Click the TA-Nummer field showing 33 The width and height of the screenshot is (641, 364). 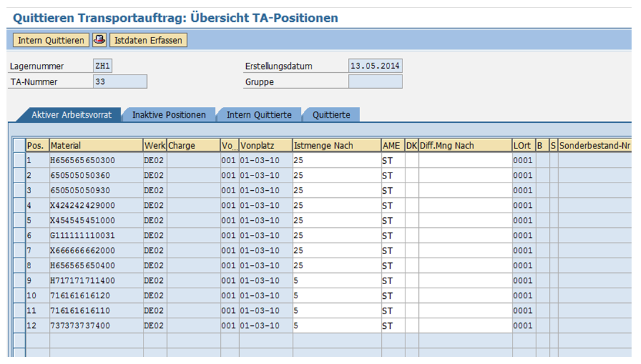[x=120, y=82]
